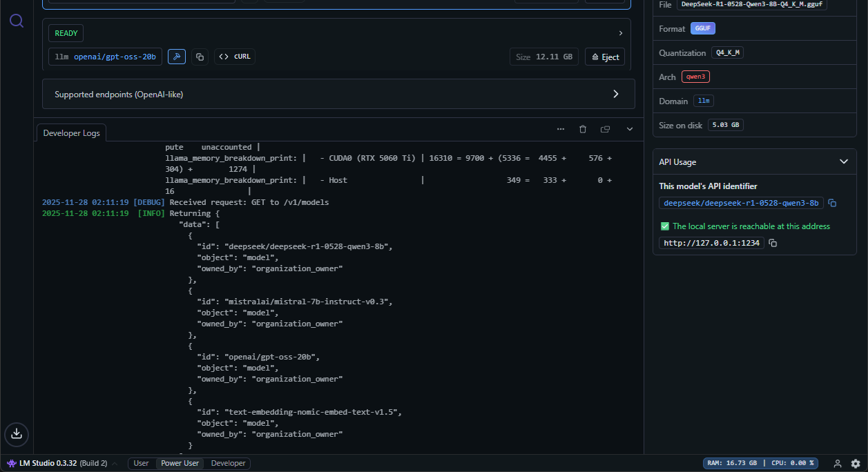Click the "mistralai/mistral-7b-instruct-v0.3" id in logs
The height and width of the screenshot is (472, 868).
pos(308,302)
